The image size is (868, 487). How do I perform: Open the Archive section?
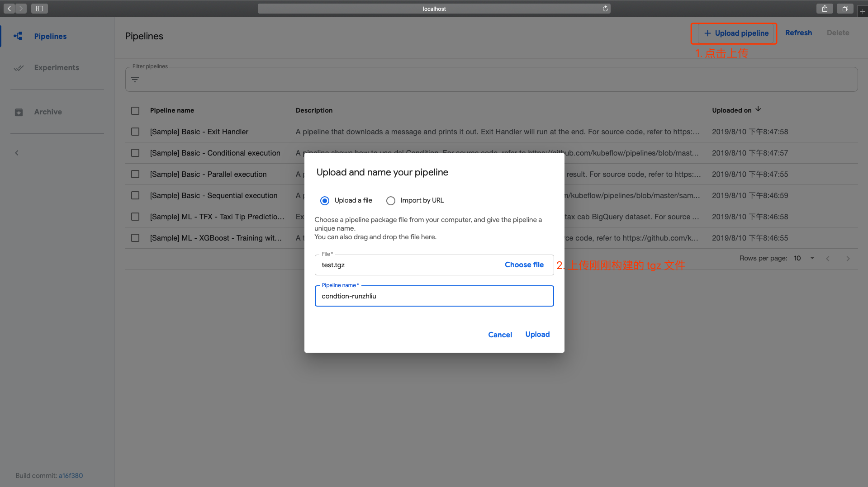(48, 112)
